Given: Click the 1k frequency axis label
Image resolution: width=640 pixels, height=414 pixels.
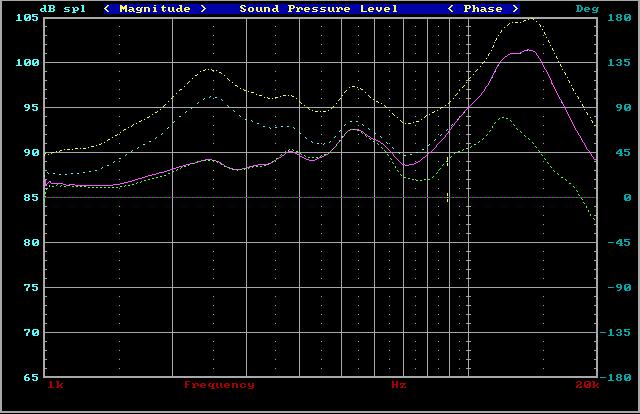Looking at the screenshot, I should 55,385.
